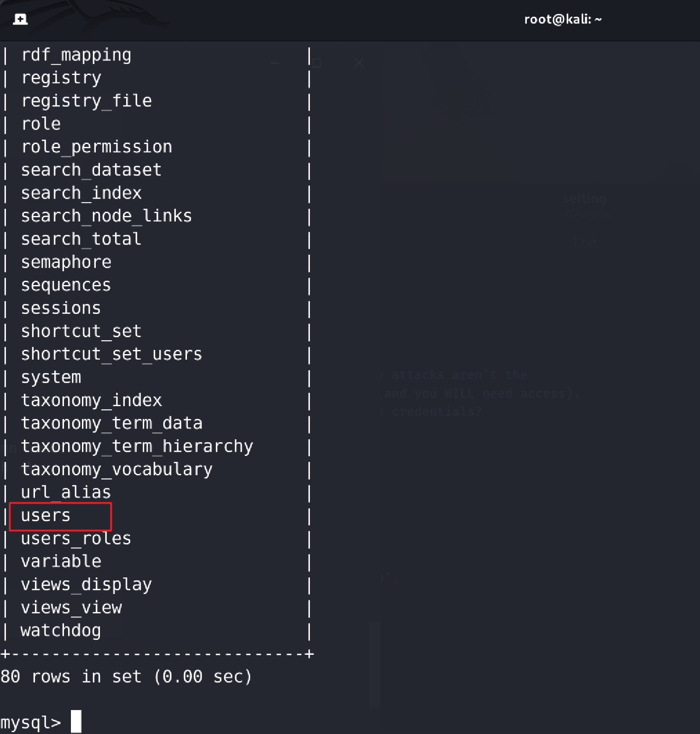Click the mysql prompt cursor block
The width and height of the screenshot is (700, 734).
76,721
